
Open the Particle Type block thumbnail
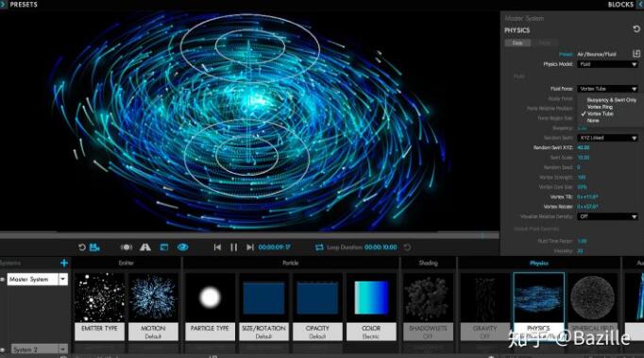[x=210, y=298]
